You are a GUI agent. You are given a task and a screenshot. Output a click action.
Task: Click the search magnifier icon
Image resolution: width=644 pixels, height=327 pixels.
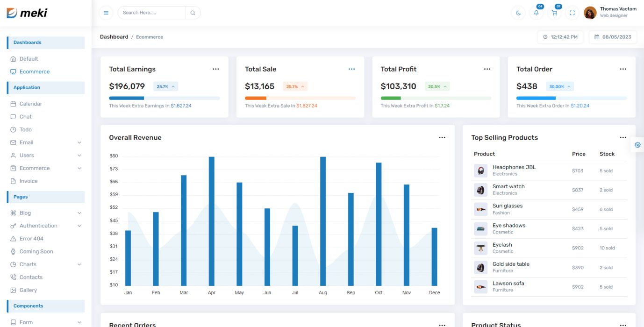(193, 13)
